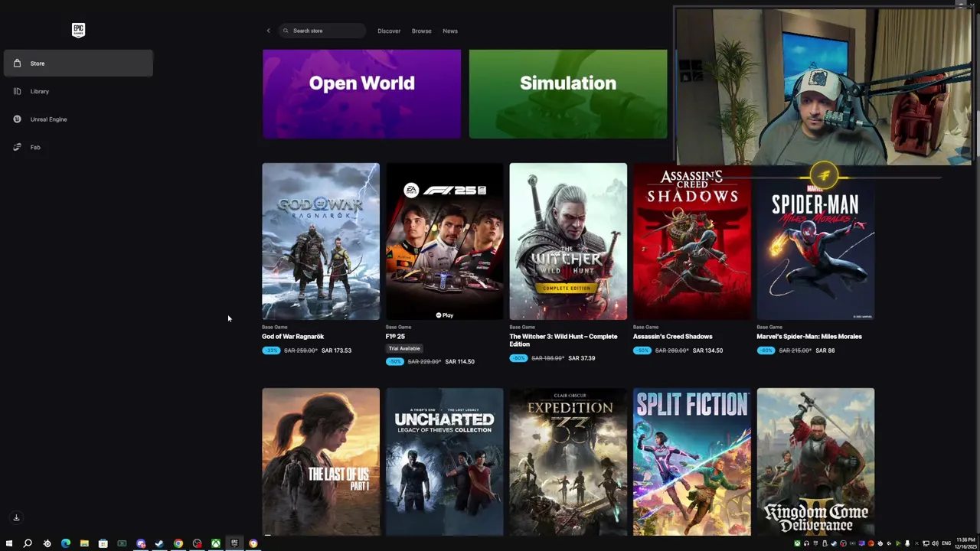Open the Library section
The image size is (980, 551).
[78, 91]
